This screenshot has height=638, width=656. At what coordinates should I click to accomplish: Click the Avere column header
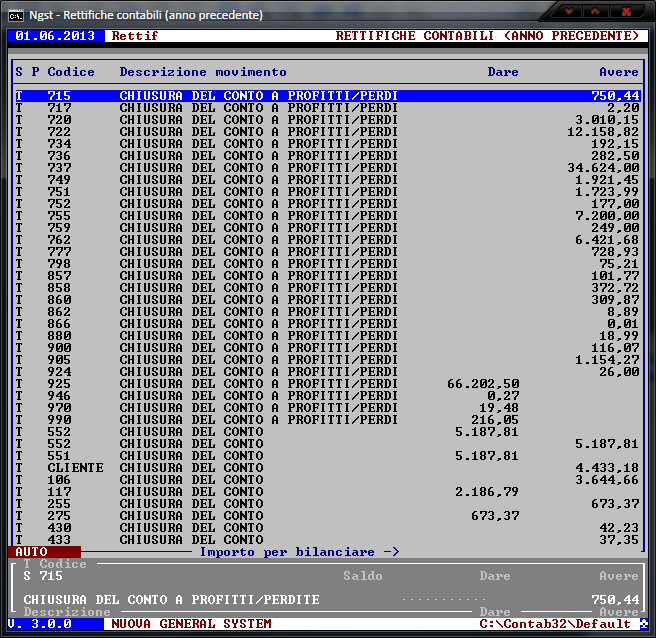tap(619, 72)
